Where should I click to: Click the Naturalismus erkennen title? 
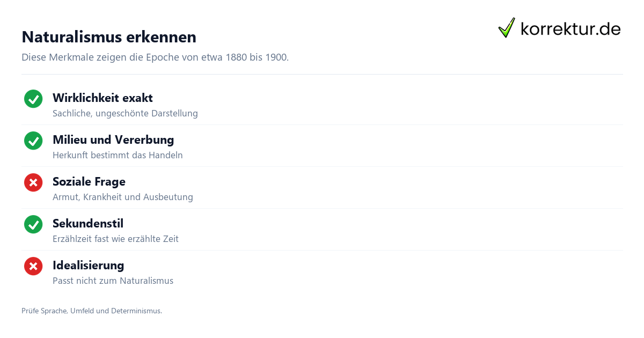coord(109,37)
